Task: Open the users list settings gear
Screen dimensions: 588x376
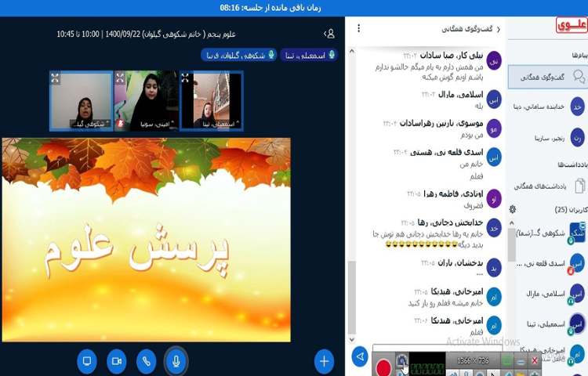Action: 513,209
